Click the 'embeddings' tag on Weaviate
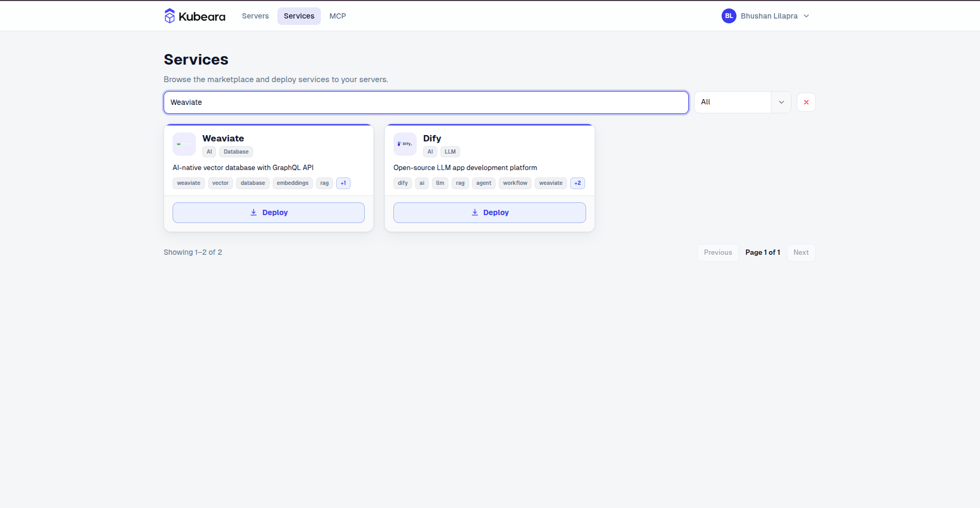Image resolution: width=980 pixels, height=508 pixels. (293, 183)
